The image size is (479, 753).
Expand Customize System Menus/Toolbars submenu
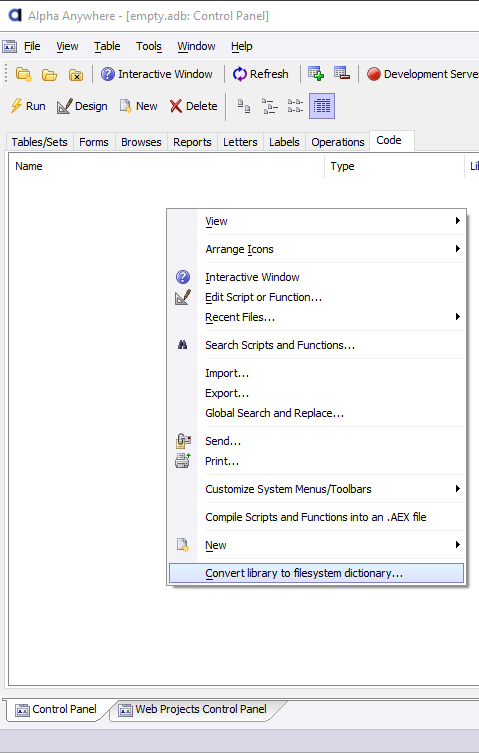coord(317,489)
